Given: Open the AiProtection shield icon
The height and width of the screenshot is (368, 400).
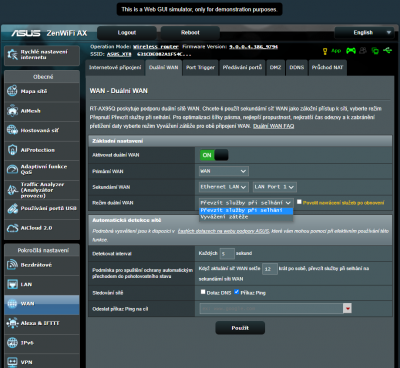Looking at the screenshot, I should tap(12, 150).
